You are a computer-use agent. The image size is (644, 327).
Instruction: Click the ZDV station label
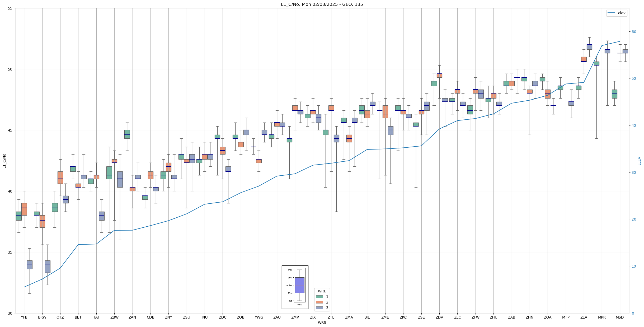point(439,317)
